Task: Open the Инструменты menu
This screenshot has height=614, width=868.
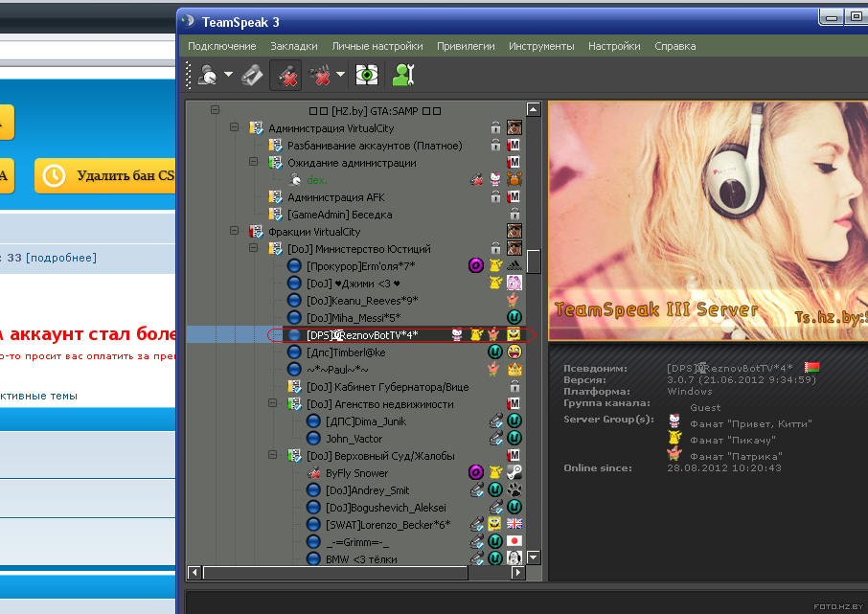Action: [541, 46]
